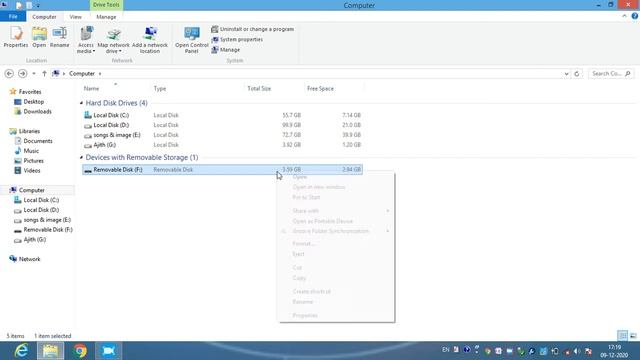
Task: Click Manage in the System group
Action: pos(226,50)
